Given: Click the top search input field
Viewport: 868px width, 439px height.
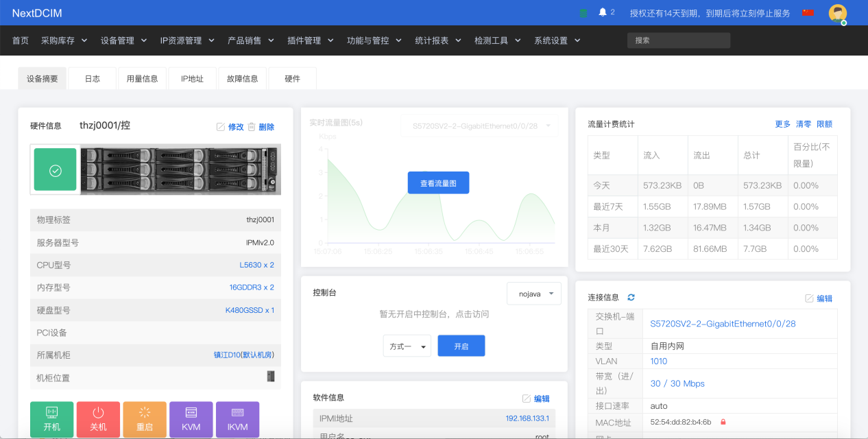Looking at the screenshot, I should (x=678, y=40).
